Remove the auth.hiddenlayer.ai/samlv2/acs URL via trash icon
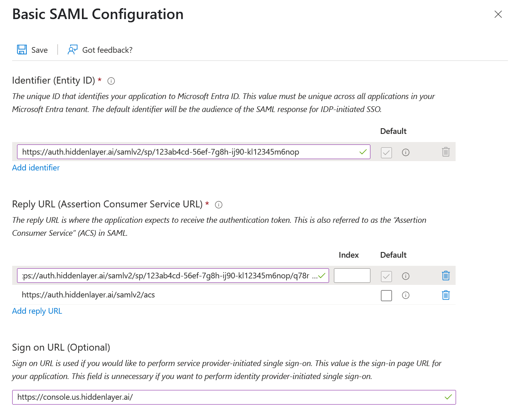512x420 pixels. pos(445,295)
